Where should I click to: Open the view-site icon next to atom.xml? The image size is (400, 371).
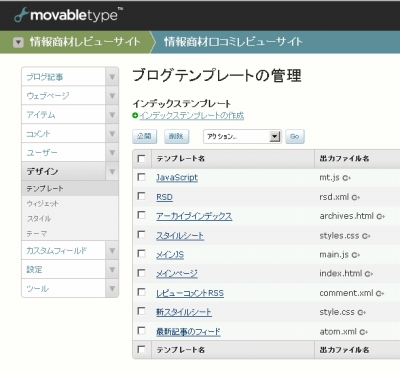(364, 332)
